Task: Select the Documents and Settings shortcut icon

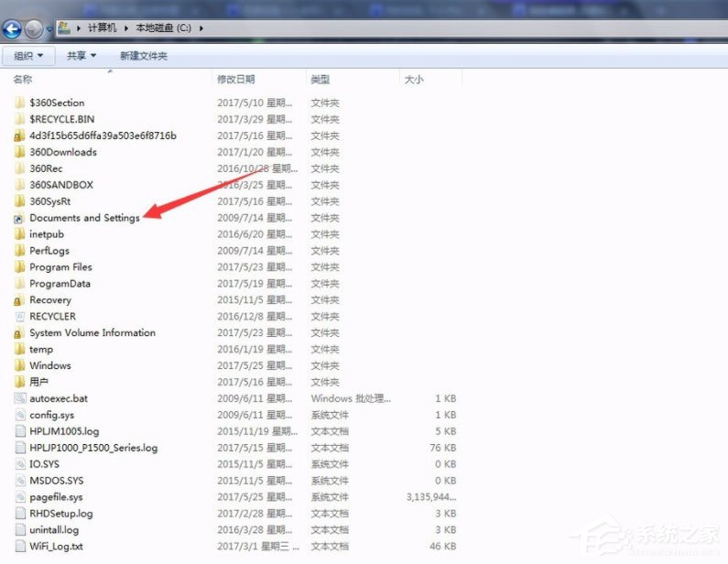Action: click(x=20, y=218)
